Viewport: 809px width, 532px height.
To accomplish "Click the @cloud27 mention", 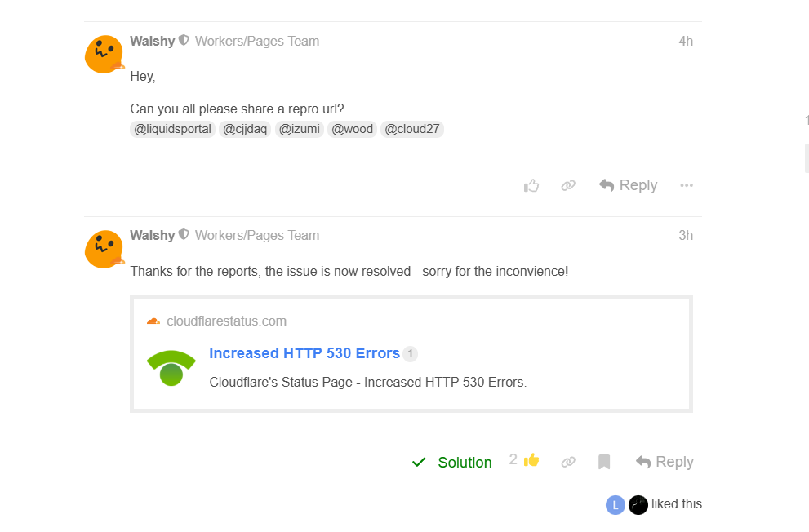I will point(412,129).
